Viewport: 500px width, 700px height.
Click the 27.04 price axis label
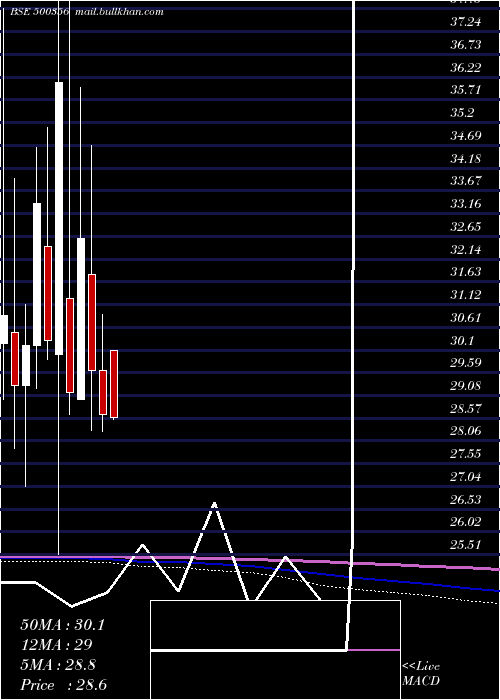point(466,476)
